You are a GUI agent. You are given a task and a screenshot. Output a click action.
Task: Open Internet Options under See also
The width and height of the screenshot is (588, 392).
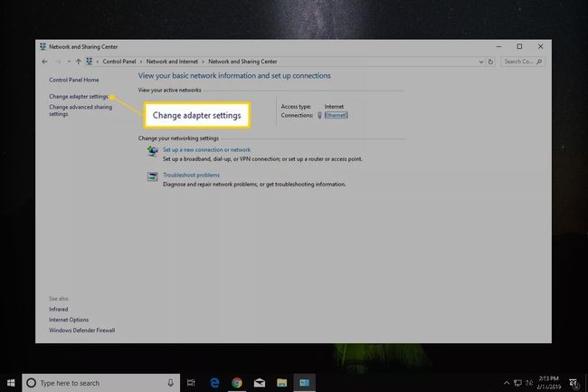(x=69, y=320)
